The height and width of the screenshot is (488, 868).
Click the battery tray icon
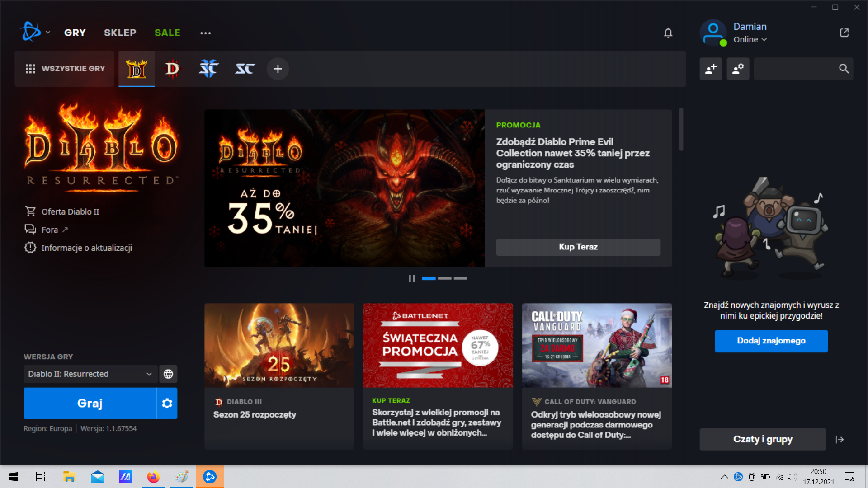coord(765,477)
